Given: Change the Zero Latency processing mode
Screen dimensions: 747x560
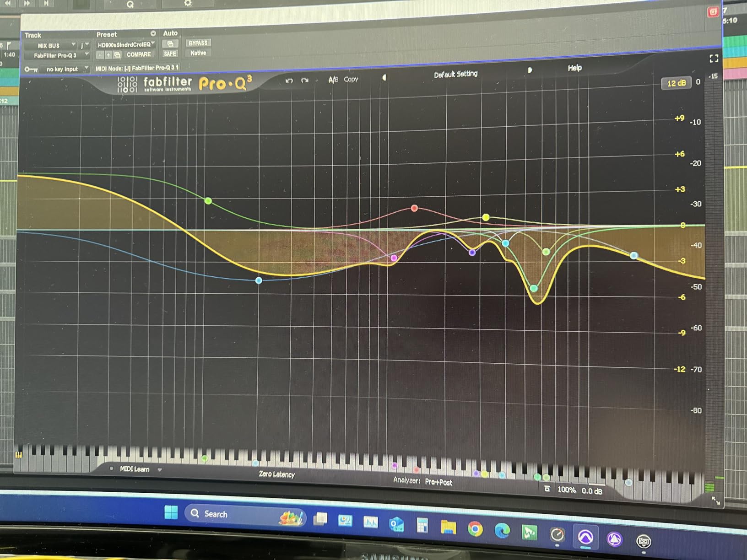Looking at the screenshot, I should 276,474.
